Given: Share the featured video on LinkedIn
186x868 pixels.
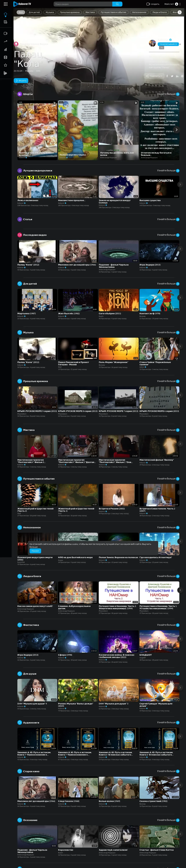Looking at the screenshot, I should tap(177, 76).
